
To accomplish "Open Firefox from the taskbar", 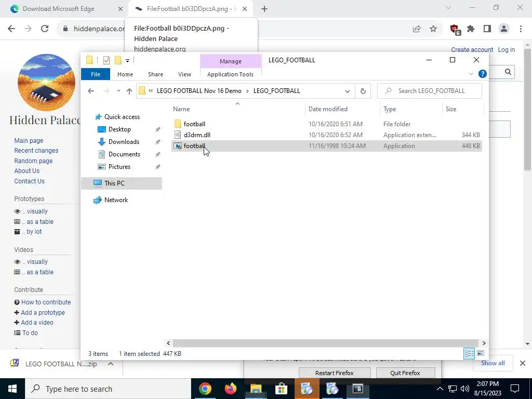I will (230, 389).
